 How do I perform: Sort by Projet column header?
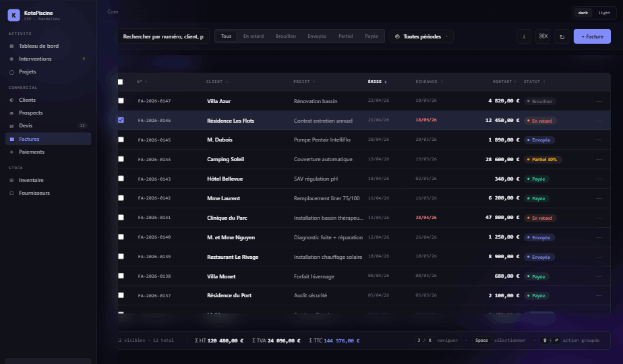(x=304, y=82)
